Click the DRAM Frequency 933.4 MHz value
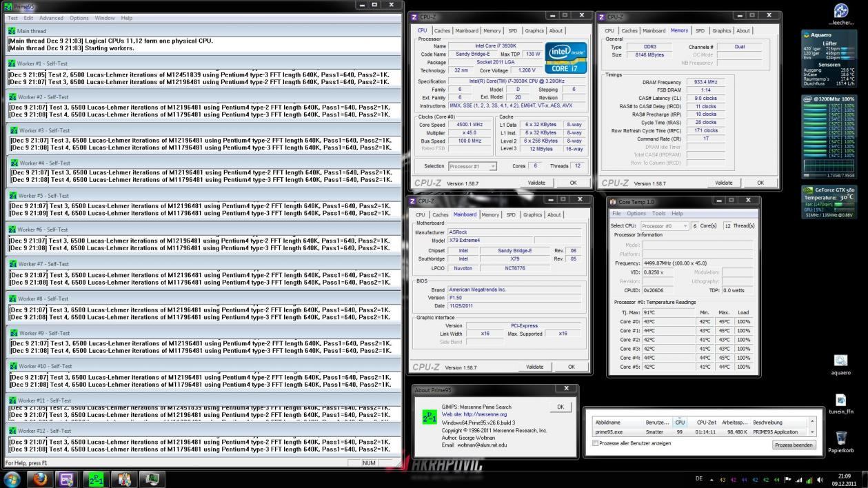868x488 pixels. 705,82
